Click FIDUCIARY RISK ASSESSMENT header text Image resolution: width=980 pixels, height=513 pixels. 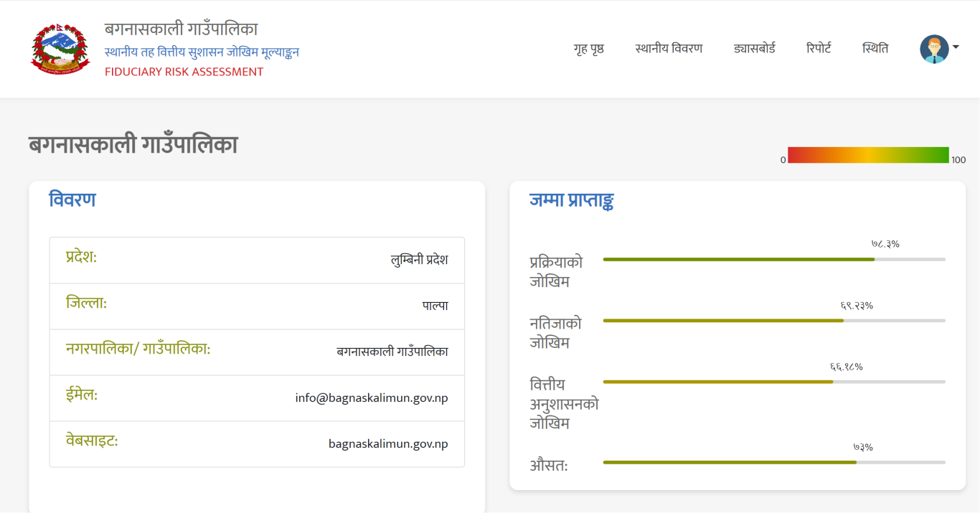[x=184, y=72]
